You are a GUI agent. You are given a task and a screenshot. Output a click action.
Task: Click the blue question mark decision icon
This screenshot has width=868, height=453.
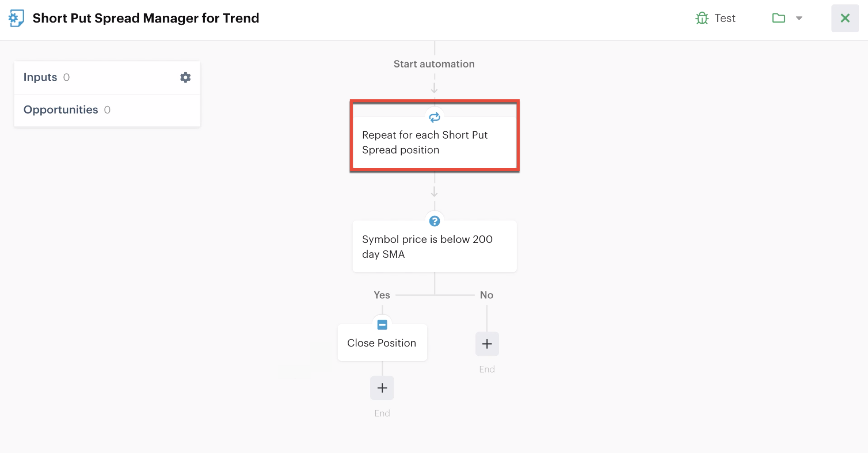click(x=434, y=221)
